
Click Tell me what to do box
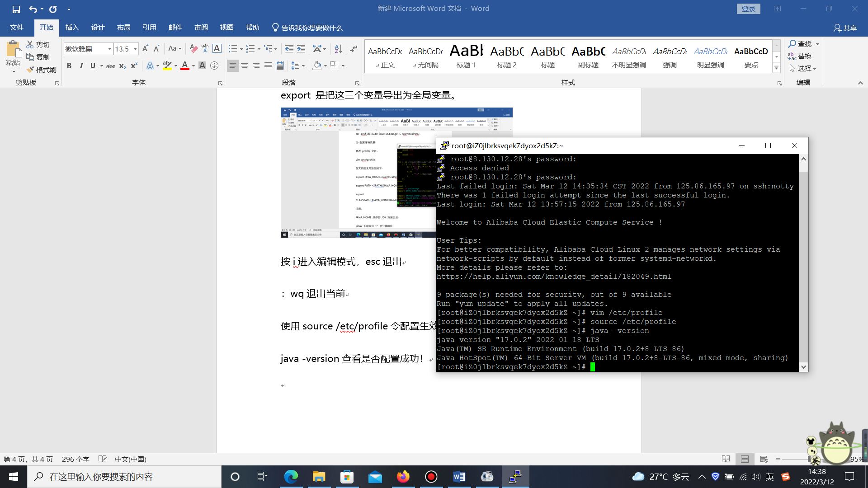tap(307, 28)
